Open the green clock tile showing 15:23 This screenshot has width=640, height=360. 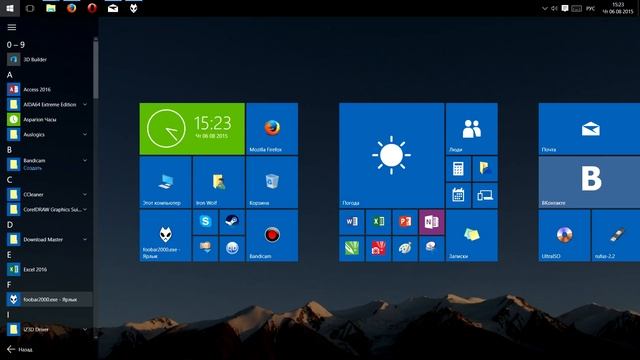point(192,129)
